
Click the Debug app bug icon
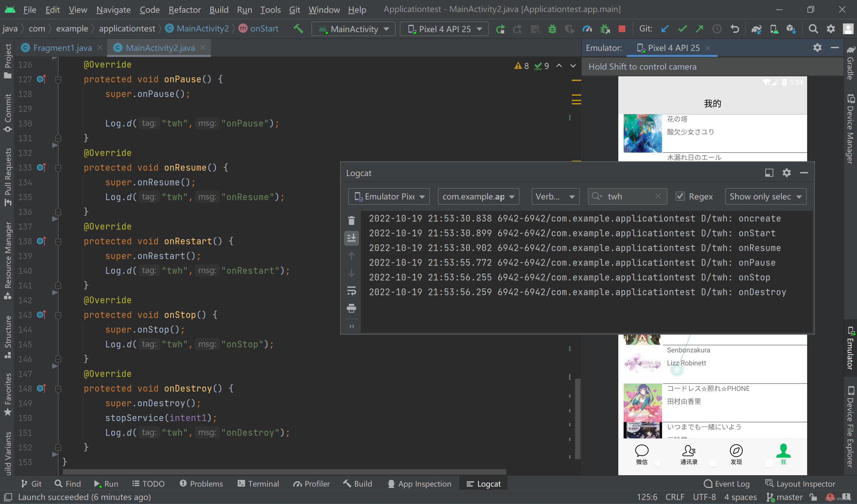pyautogui.click(x=552, y=29)
